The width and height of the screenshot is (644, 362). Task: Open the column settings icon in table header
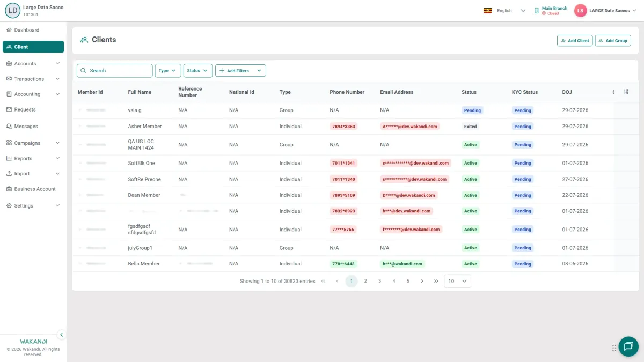tap(626, 92)
